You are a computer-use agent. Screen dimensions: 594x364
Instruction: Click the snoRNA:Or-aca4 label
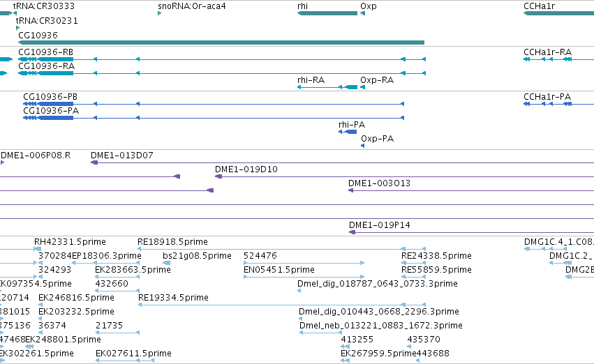coord(192,6)
